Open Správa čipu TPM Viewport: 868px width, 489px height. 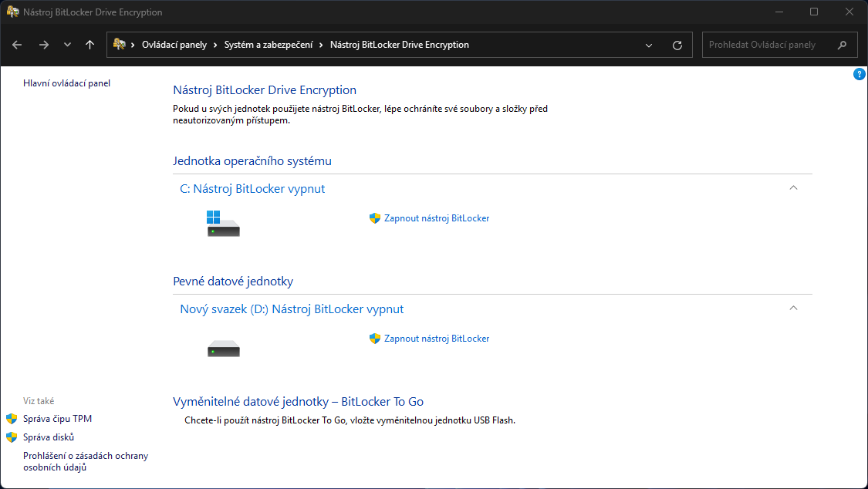tap(58, 419)
